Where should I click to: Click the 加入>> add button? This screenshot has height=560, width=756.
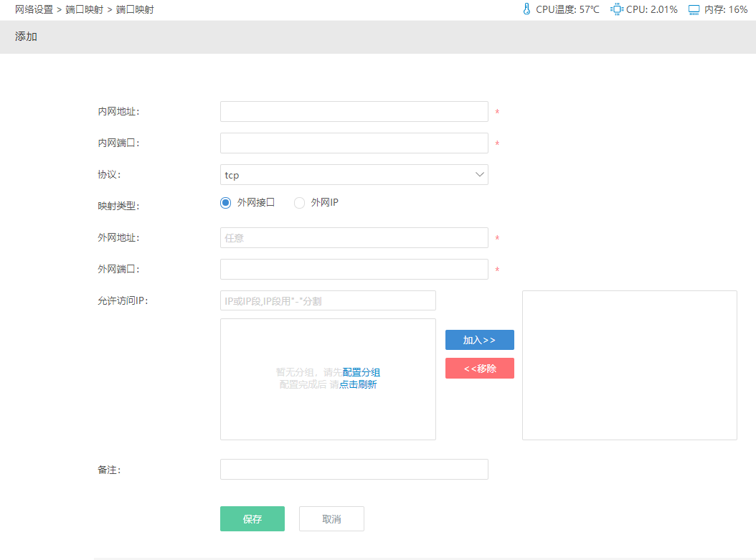[x=479, y=339]
